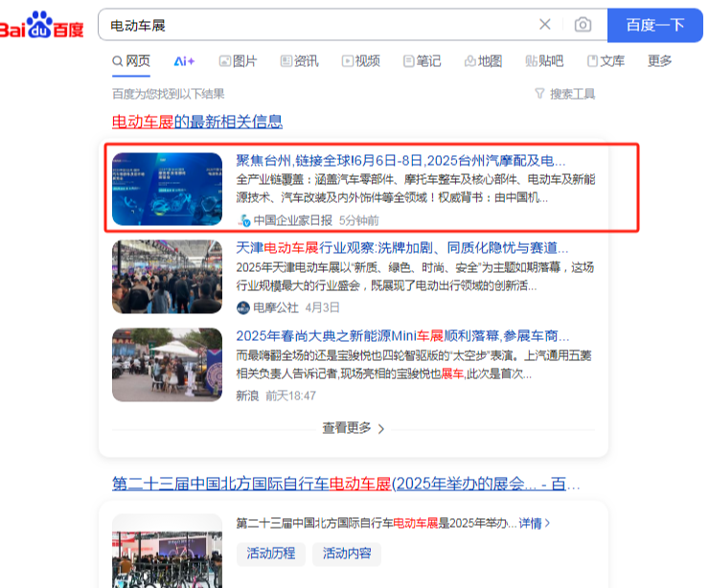Open 第二十三届中国北方国际自行车电动车展 result title
The width and height of the screenshot is (709, 588).
click(x=346, y=484)
